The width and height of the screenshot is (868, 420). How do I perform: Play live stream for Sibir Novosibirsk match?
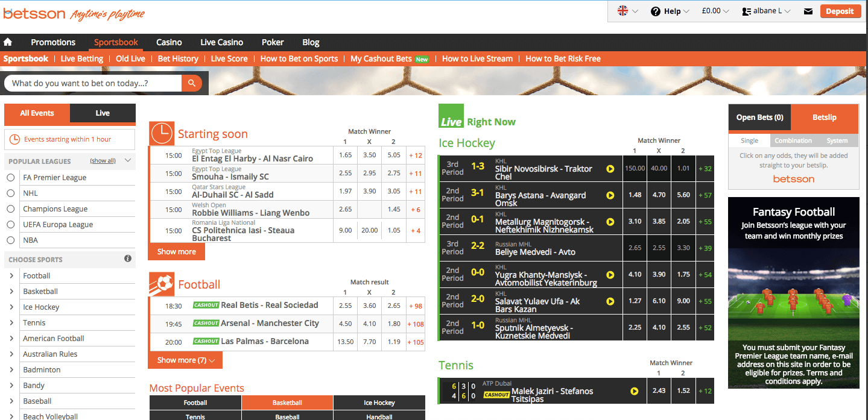pyautogui.click(x=610, y=169)
